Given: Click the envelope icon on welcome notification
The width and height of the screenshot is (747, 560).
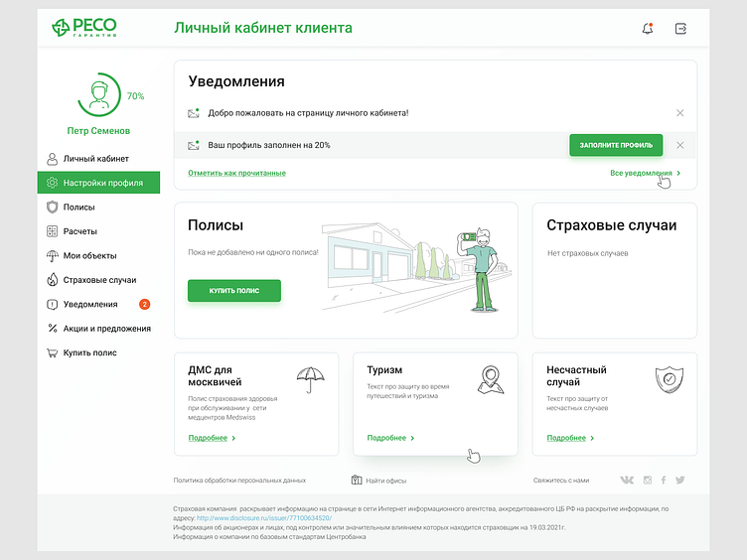Looking at the screenshot, I should [x=194, y=113].
